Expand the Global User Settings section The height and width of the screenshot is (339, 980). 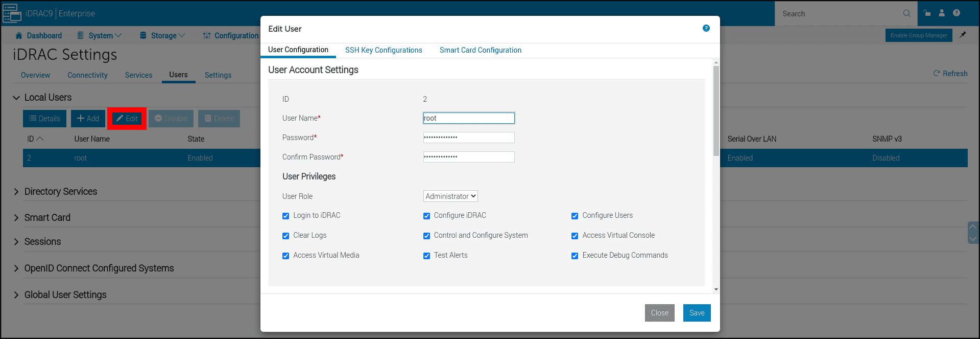pos(16,295)
